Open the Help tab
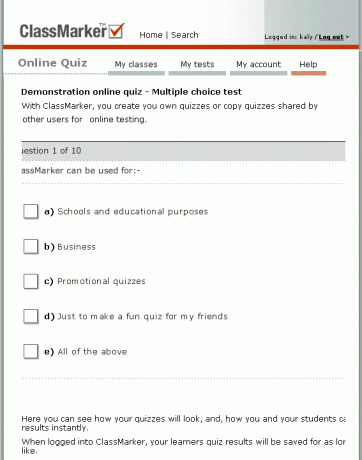This screenshot has height=460, width=362. click(x=308, y=66)
